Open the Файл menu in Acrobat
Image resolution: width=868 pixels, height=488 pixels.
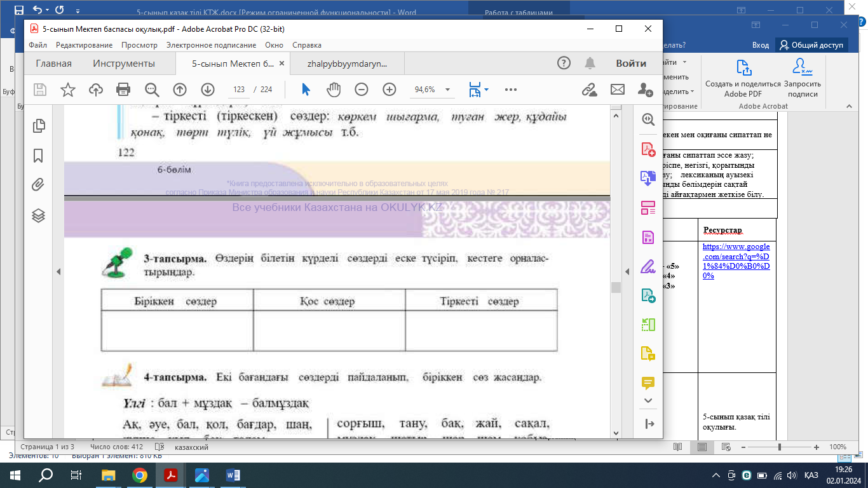tap(37, 45)
